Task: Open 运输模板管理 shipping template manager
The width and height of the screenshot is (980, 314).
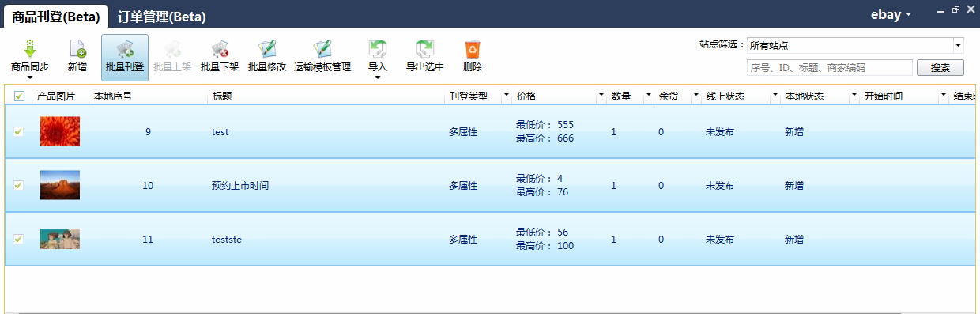Action: [x=322, y=48]
